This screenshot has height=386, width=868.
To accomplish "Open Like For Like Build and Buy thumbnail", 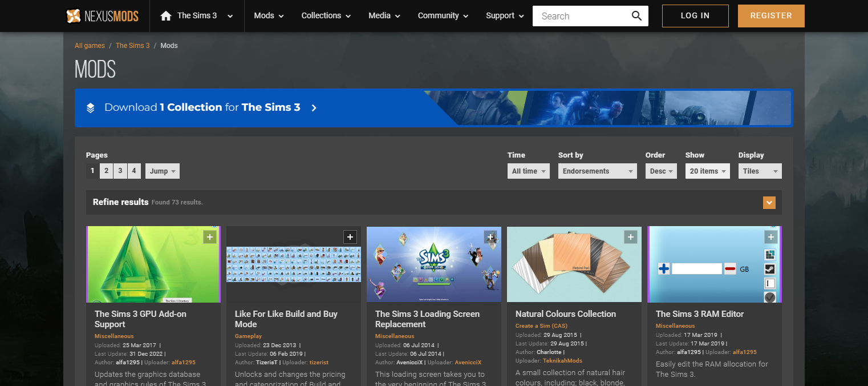I will (x=294, y=264).
